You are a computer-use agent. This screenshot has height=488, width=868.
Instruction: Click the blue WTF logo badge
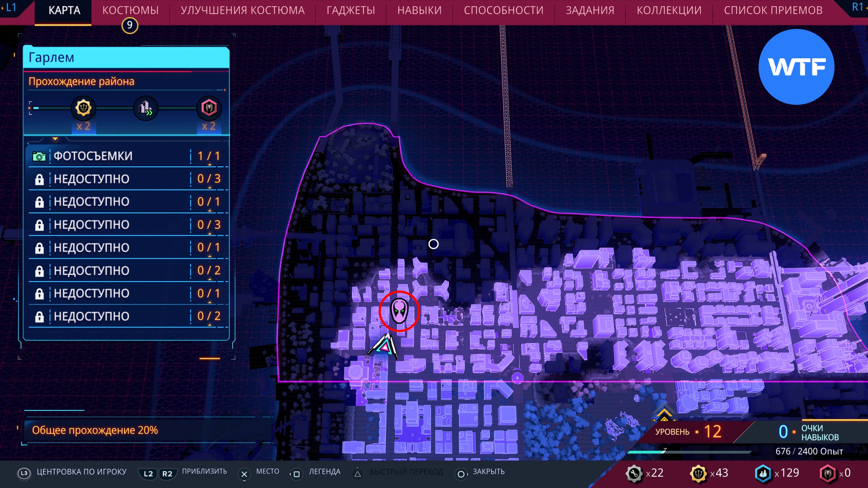click(x=796, y=67)
